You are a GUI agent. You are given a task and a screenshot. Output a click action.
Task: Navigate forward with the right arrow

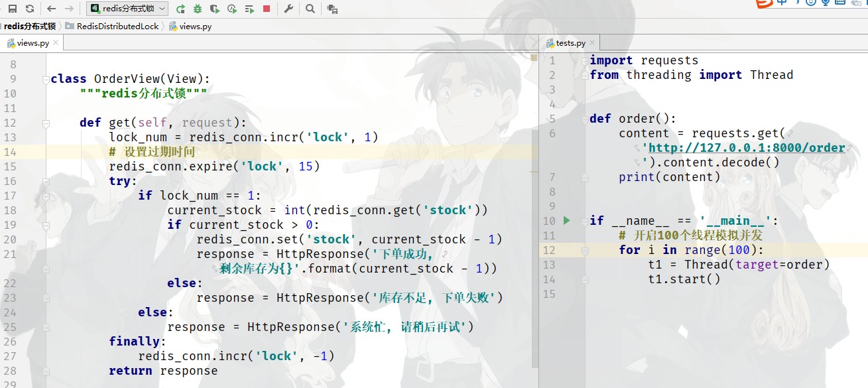[69, 9]
